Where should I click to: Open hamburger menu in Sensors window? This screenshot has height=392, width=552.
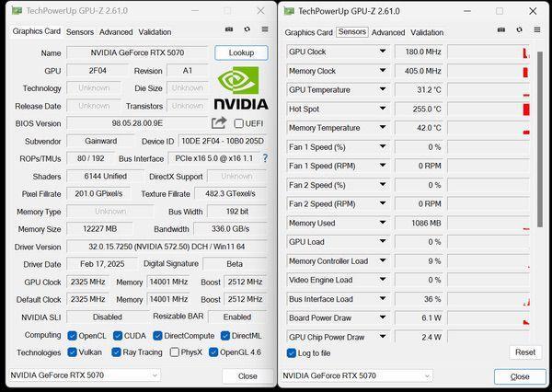point(537,29)
